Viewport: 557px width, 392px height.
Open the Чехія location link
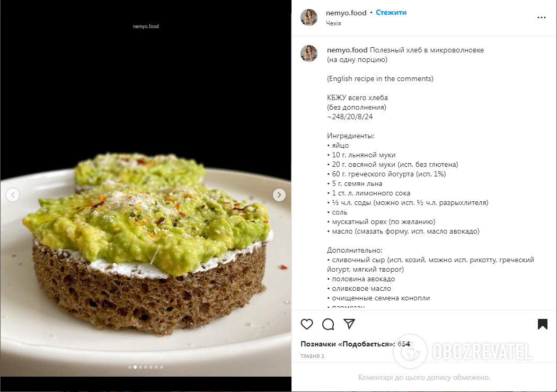(333, 23)
